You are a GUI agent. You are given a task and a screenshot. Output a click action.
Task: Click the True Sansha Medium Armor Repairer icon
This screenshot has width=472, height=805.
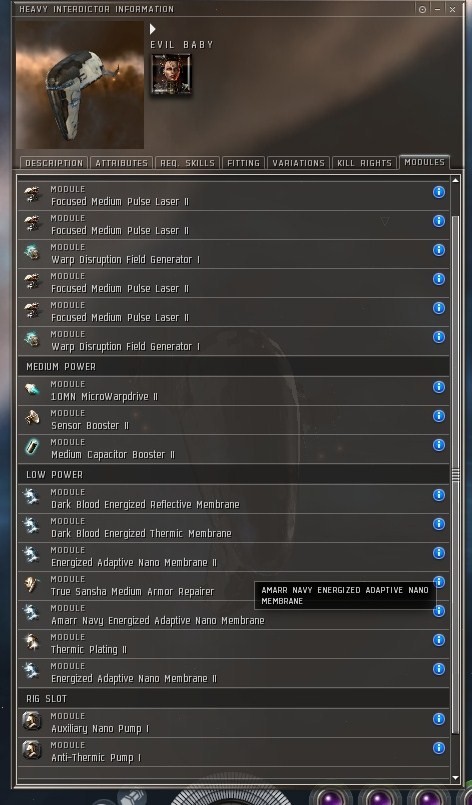click(32, 584)
